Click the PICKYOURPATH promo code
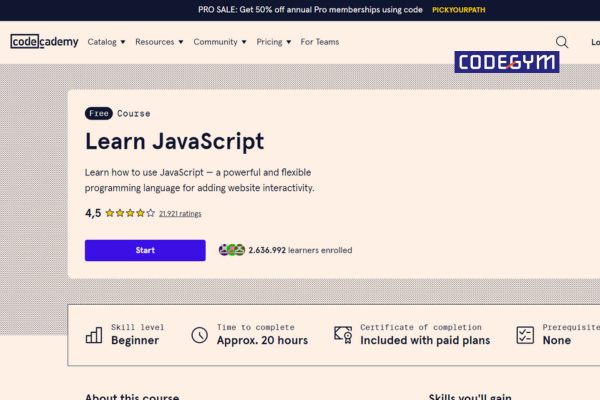Screen dimensions: 600x400 458,10
